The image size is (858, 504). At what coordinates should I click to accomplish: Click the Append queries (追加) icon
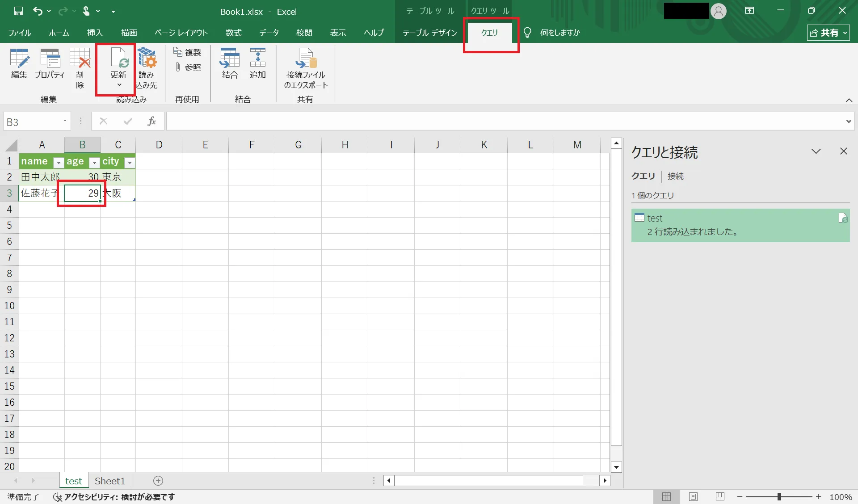click(x=258, y=59)
